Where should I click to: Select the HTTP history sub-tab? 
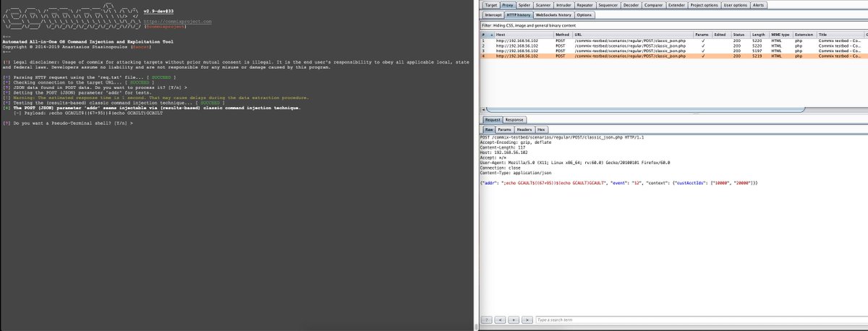click(519, 14)
